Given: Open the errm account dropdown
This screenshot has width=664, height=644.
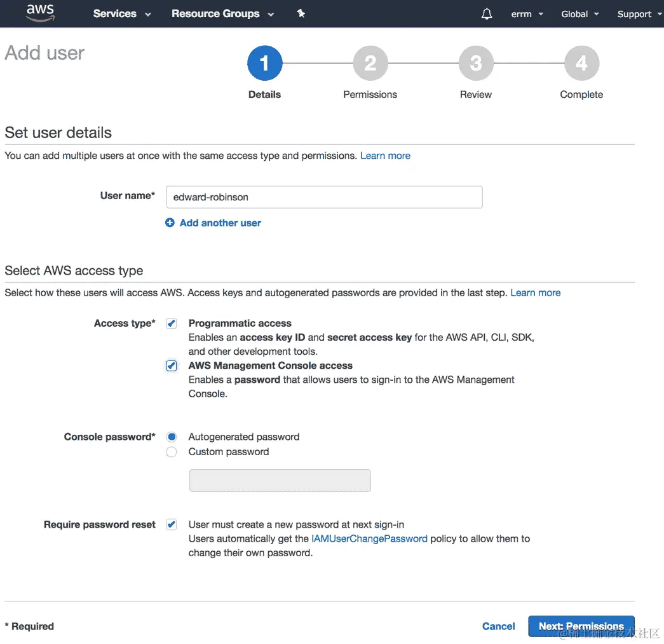Looking at the screenshot, I should tap(527, 14).
